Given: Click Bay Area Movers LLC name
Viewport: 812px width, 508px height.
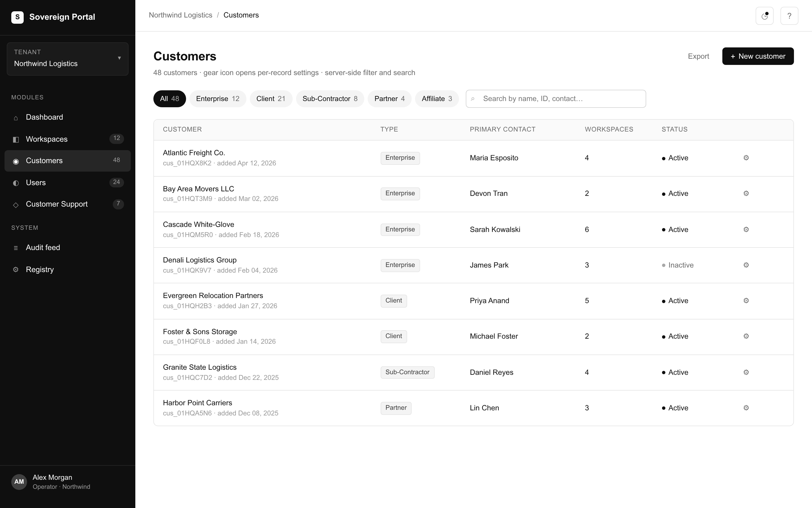Looking at the screenshot, I should tap(198, 189).
